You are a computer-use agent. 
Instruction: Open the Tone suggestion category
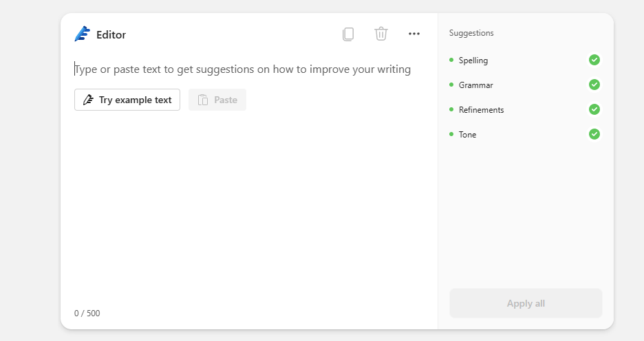[467, 135]
